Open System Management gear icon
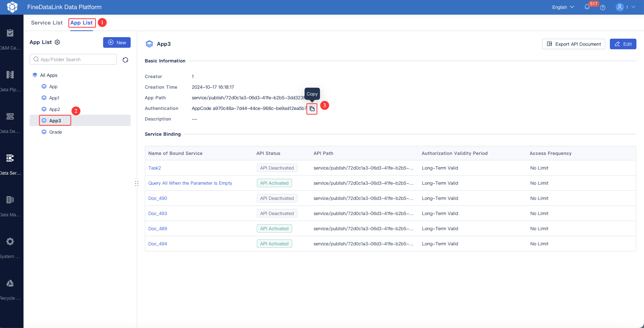This screenshot has height=328, width=644. [10, 242]
